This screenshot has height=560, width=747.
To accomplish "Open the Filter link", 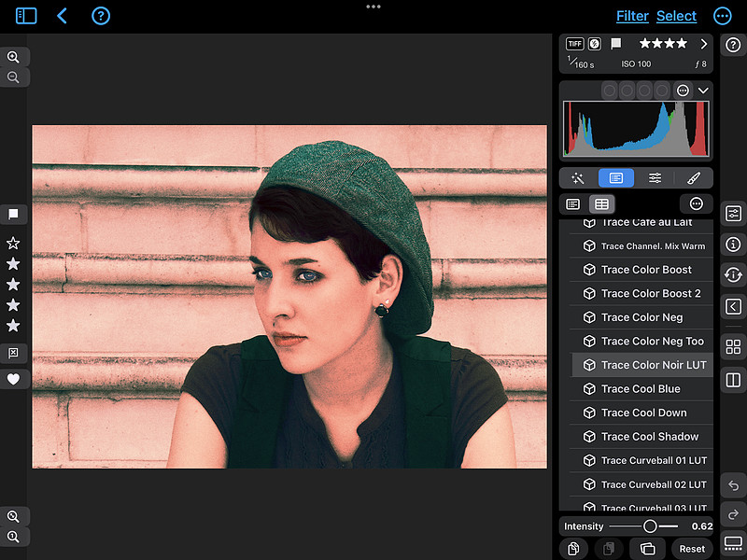I will tap(632, 16).
